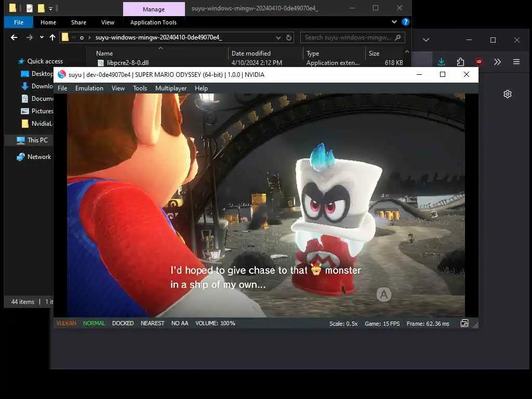Open the Share ribbon tab in File Explorer
532x399 pixels.
78,22
